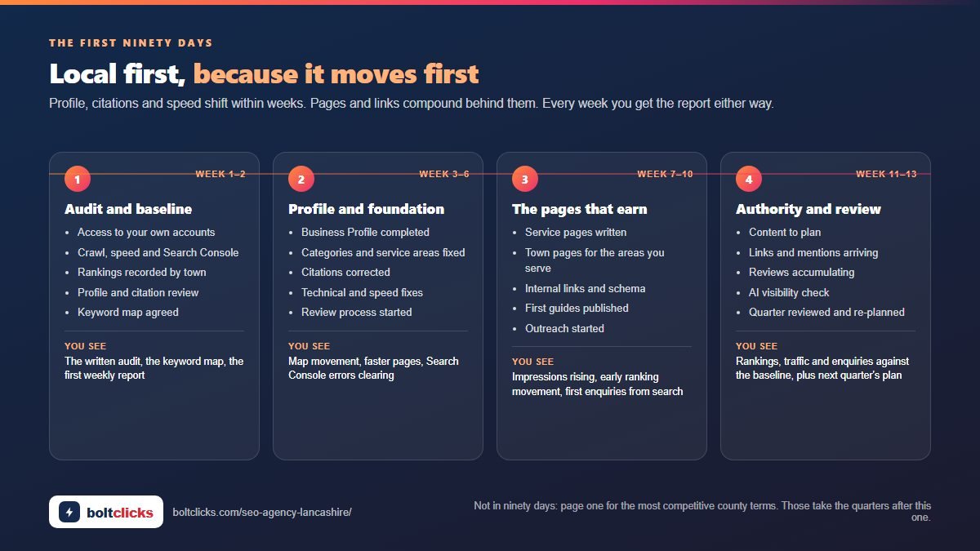Viewport: 980px width, 551px height.
Task: Select the Profile and foundation heading
Action: pyautogui.click(x=366, y=209)
